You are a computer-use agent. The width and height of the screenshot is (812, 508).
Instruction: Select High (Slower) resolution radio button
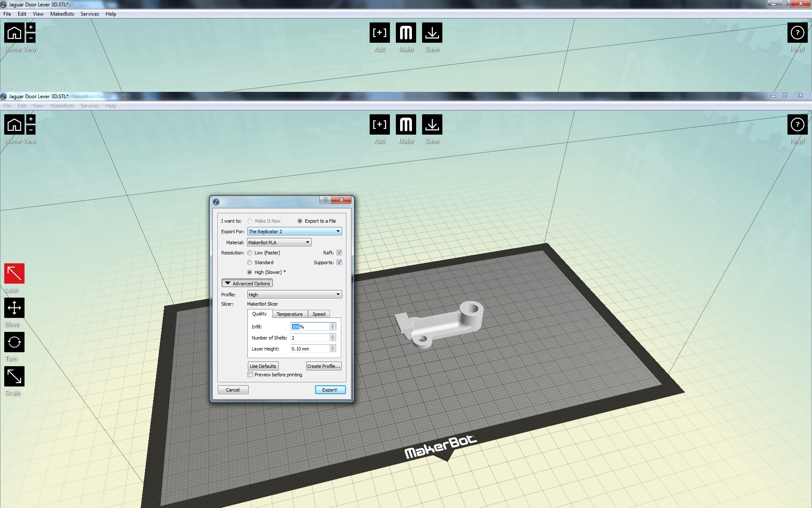coord(250,271)
